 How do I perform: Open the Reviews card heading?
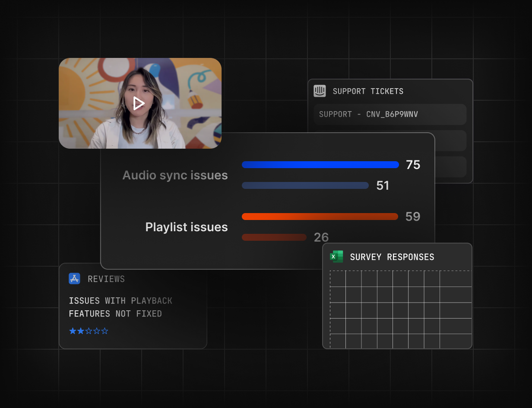[106, 279]
